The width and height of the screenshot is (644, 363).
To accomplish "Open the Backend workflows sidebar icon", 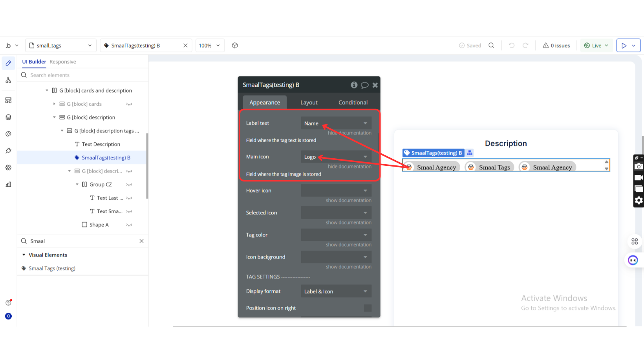I will [x=8, y=100].
